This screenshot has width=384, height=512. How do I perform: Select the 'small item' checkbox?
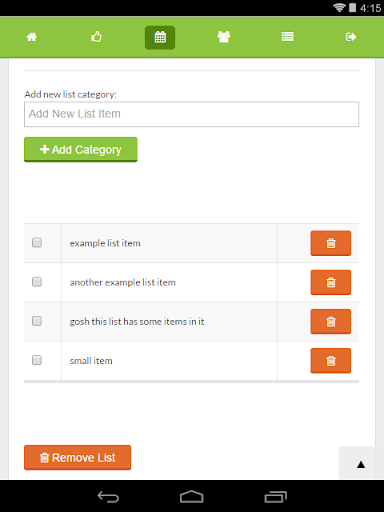click(x=37, y=360)
